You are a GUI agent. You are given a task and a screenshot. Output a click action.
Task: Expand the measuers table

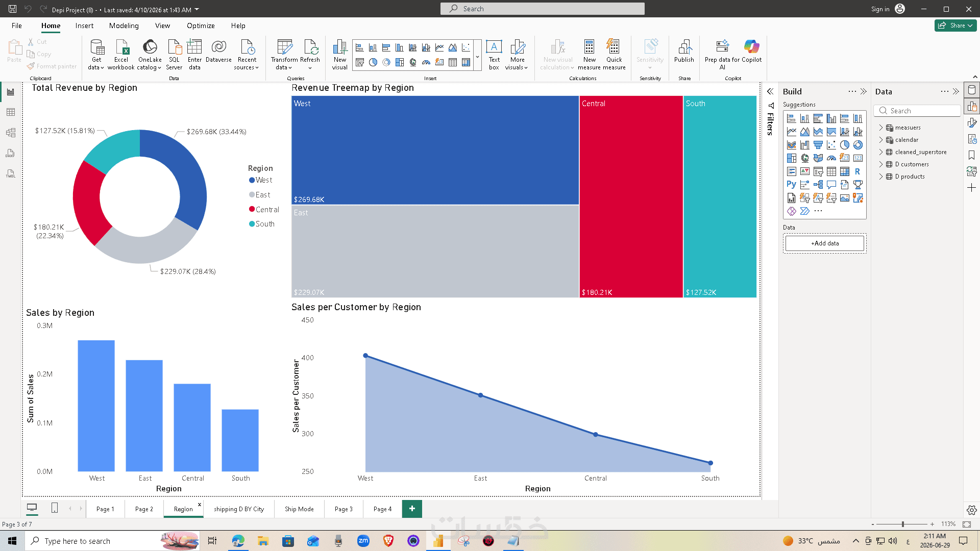point(881,128)
